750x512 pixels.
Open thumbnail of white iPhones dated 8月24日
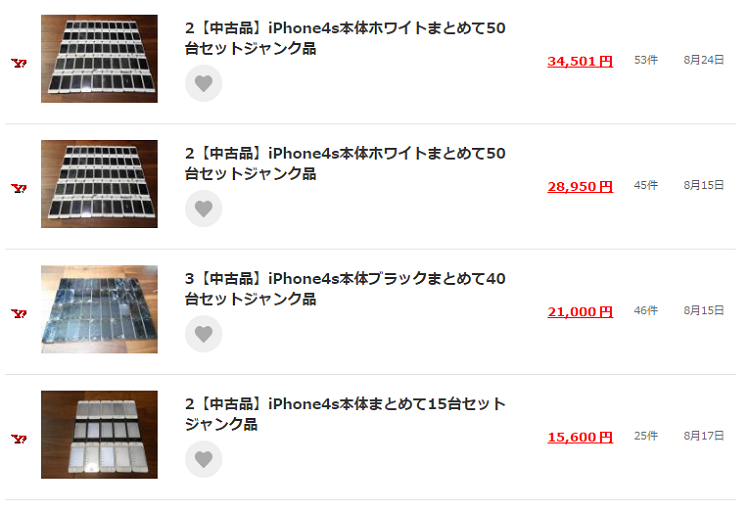[x=99, y=59]
